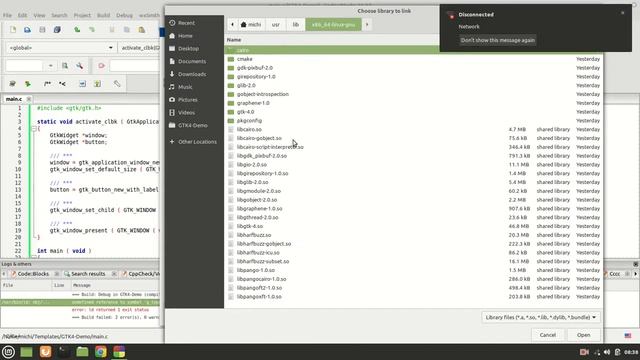Switch to the Code::Blocks log tab
Screen dimensions: 640x360
(32, 274)
